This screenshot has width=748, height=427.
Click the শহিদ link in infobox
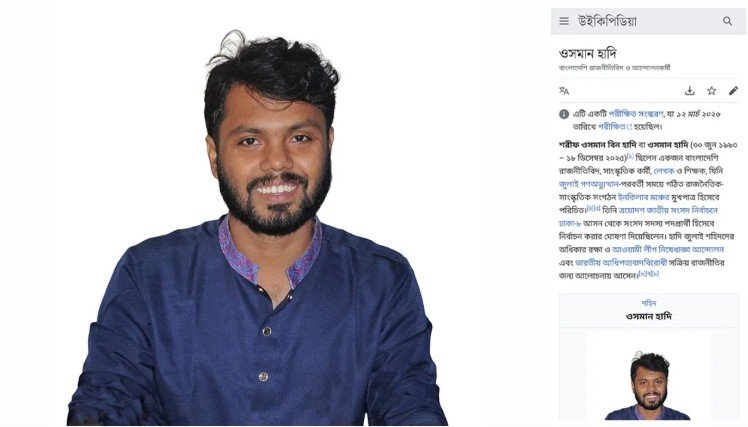649,303
